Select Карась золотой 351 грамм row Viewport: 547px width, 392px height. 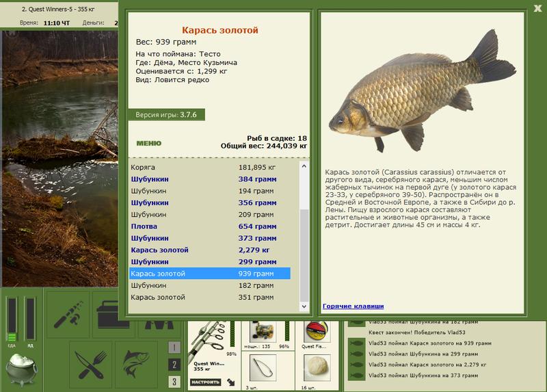tap(210, 298)
